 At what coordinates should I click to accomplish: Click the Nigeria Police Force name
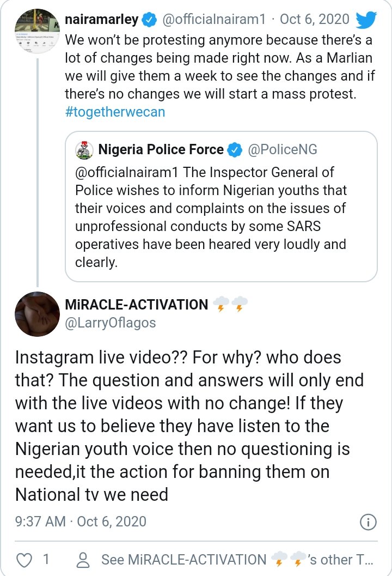(161, 149)
